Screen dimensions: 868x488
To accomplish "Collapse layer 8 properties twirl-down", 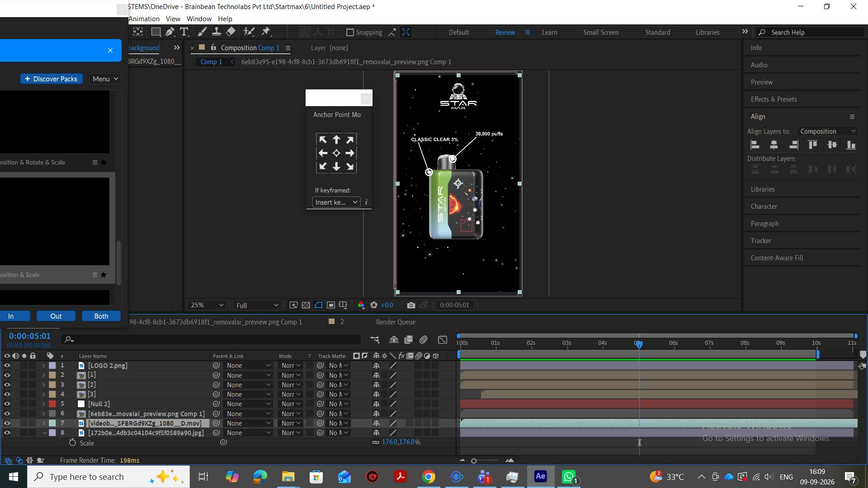I will (44, 433).
